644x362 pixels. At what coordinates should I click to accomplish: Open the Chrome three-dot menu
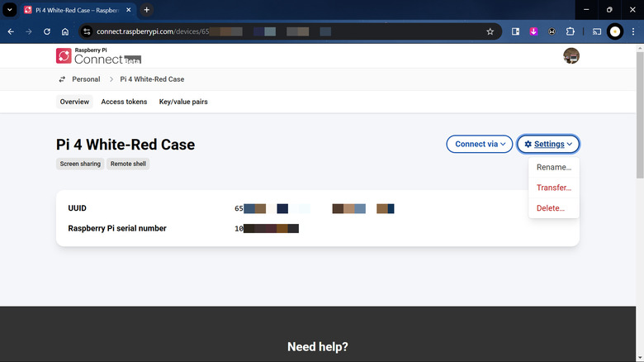(x=633, y=31)
